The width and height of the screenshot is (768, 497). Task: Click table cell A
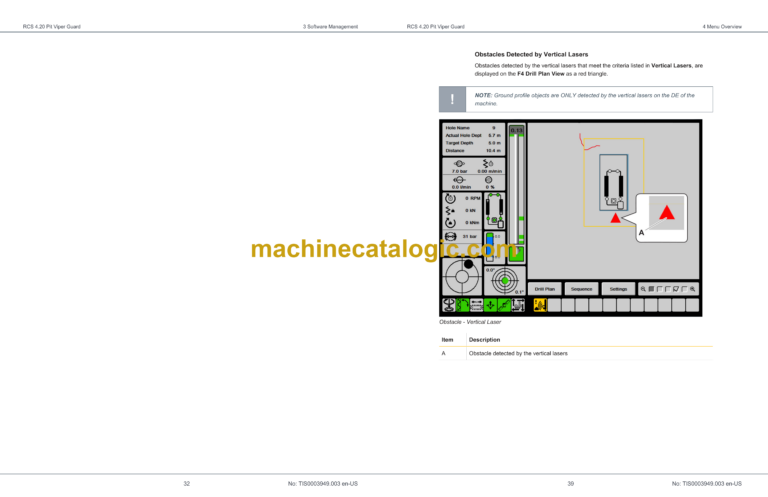443,354
